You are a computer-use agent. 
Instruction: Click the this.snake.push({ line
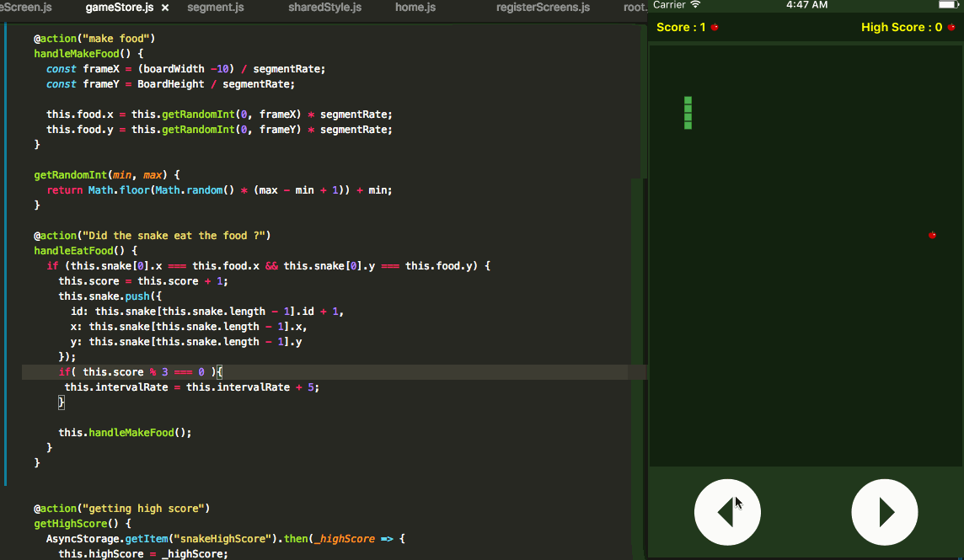[x=110, y=296]
